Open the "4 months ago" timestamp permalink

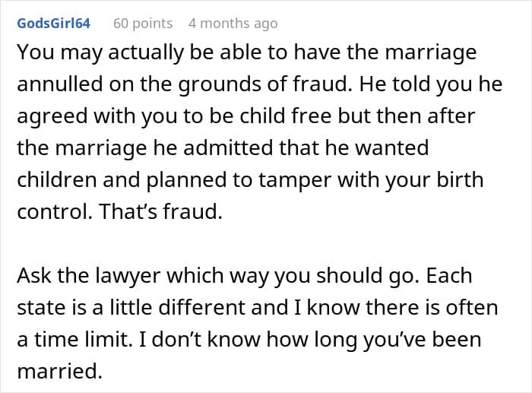pos(233,24)
